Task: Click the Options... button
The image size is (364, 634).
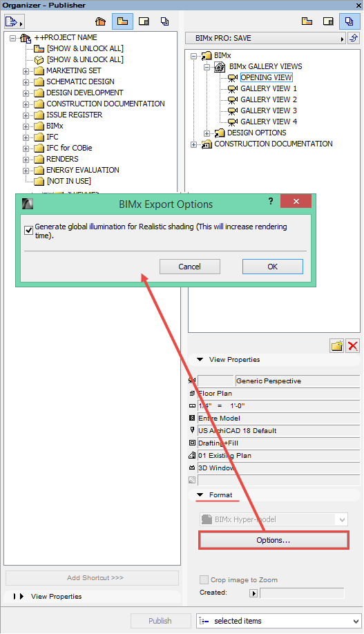Action: (x=274, y=540)
